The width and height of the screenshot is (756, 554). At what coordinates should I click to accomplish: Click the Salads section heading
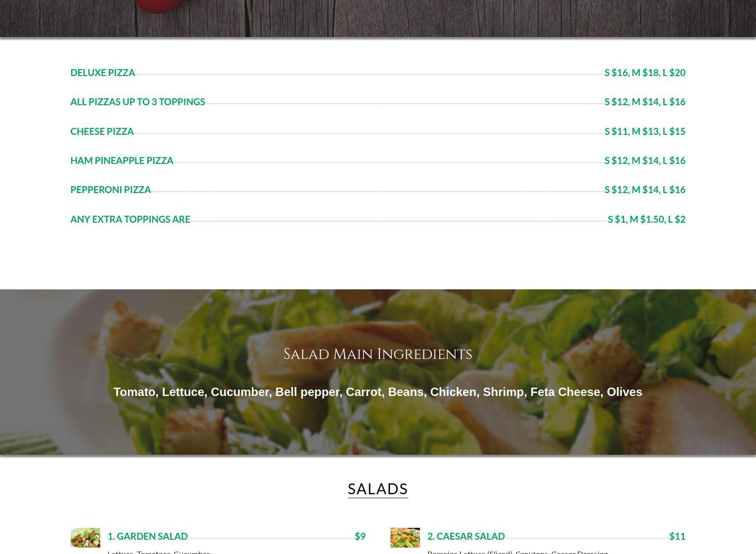(x=378, y=489)
